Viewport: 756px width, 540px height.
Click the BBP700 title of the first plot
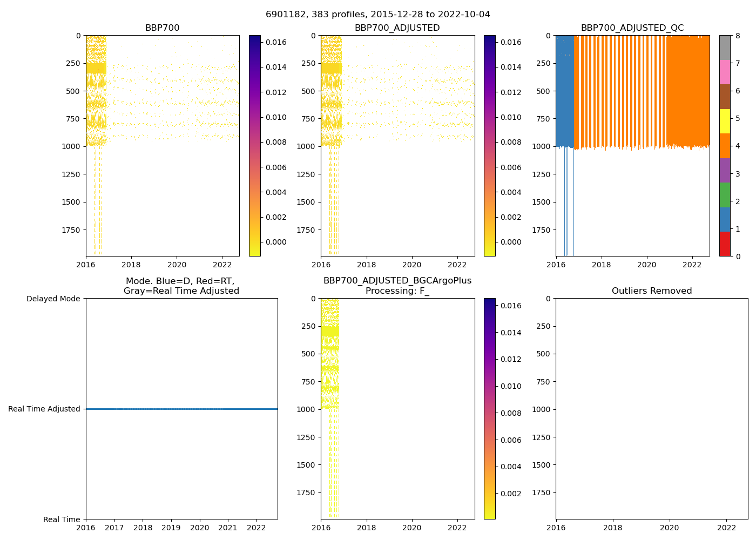click(x=162, y=28)
